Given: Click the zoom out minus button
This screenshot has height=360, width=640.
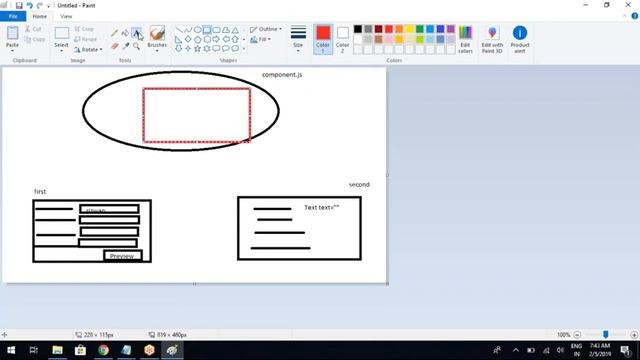Looking at the screenshot, I should [577, 335].
